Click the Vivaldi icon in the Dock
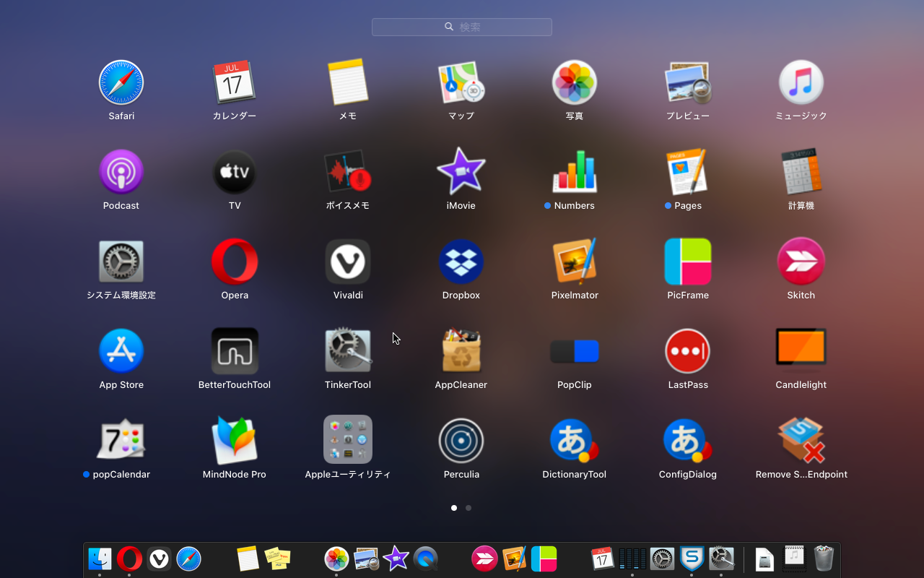This screenshot has width=924, height=578. click(x=159, y=558)
